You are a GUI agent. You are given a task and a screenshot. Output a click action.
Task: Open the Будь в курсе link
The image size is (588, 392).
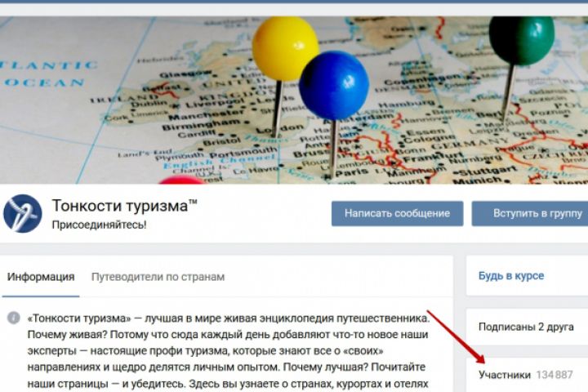click(511, 276)
